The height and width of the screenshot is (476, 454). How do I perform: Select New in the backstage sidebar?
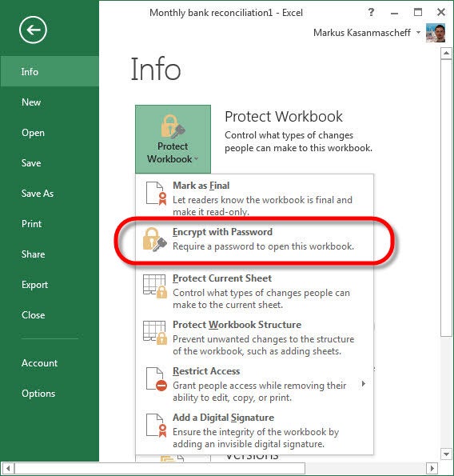coord(50,102)
